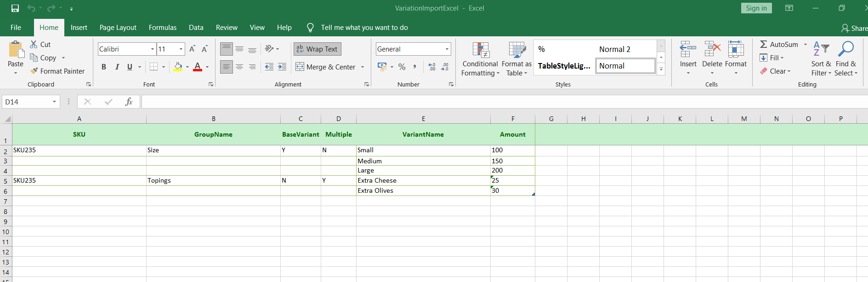Open font size dropdown
868x282 pixels.
[x=181, y=49]
